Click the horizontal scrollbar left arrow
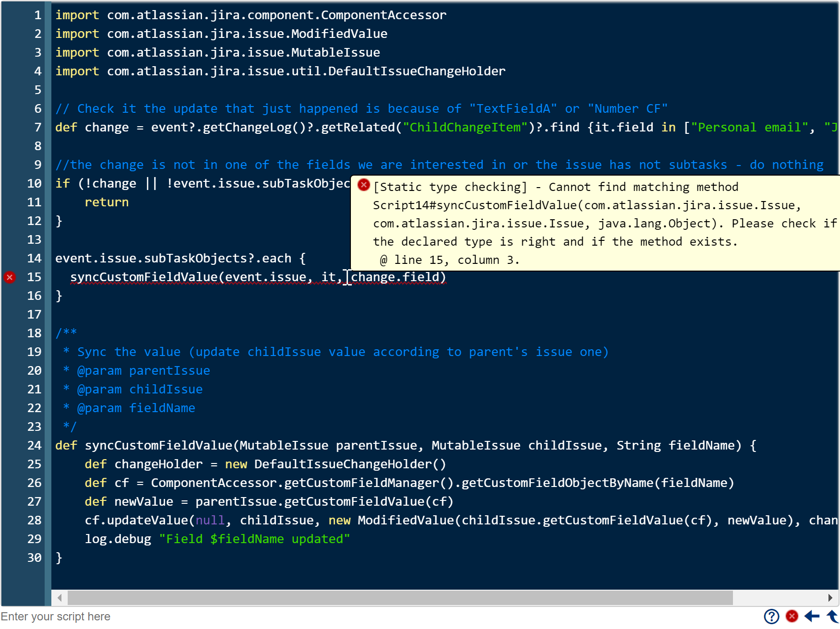The image size is (840, 629). [x=60, y=598]
